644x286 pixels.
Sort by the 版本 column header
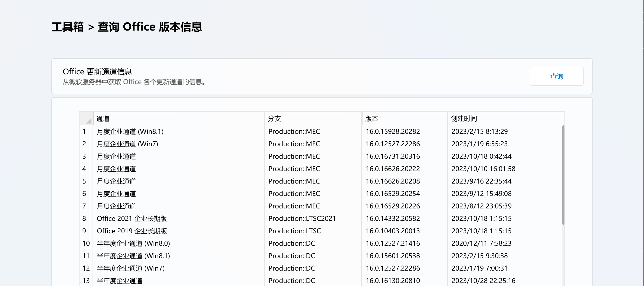click(405, 119)
